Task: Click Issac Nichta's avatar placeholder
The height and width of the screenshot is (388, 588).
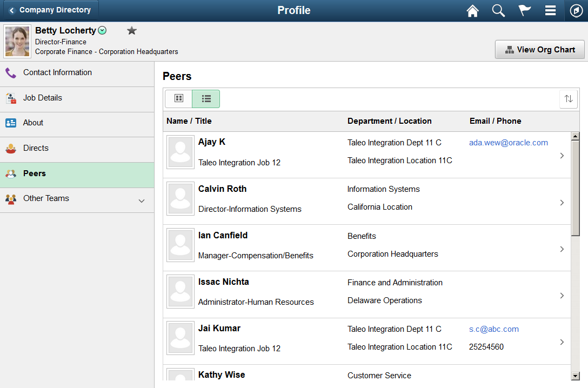Action: (181, 292)
